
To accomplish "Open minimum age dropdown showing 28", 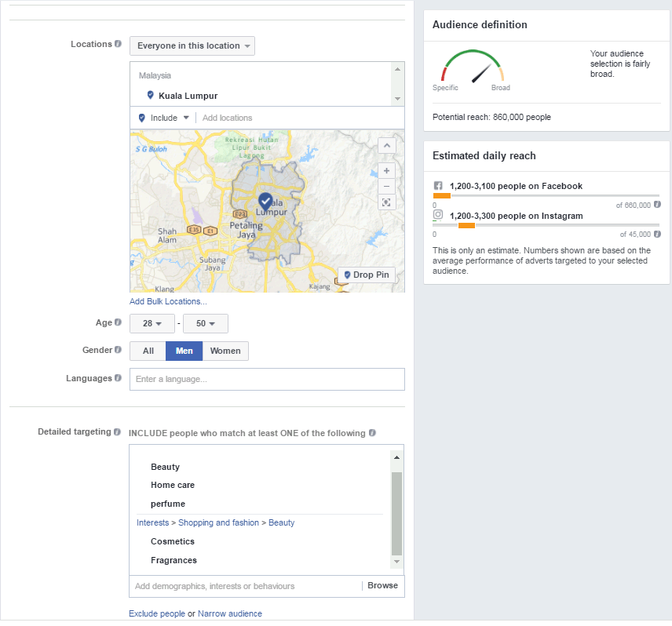I will (152, 323).
